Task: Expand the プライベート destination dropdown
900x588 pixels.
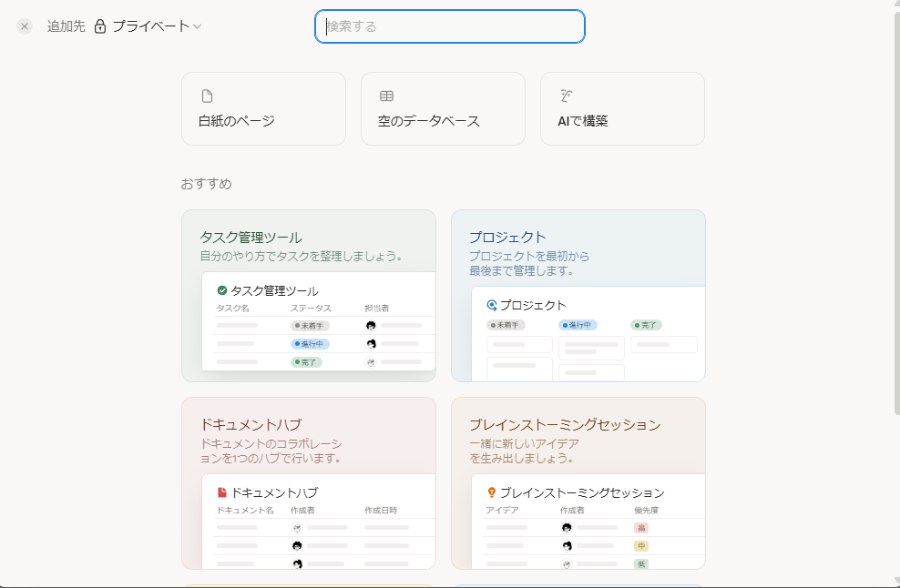Action: point(150,26)
